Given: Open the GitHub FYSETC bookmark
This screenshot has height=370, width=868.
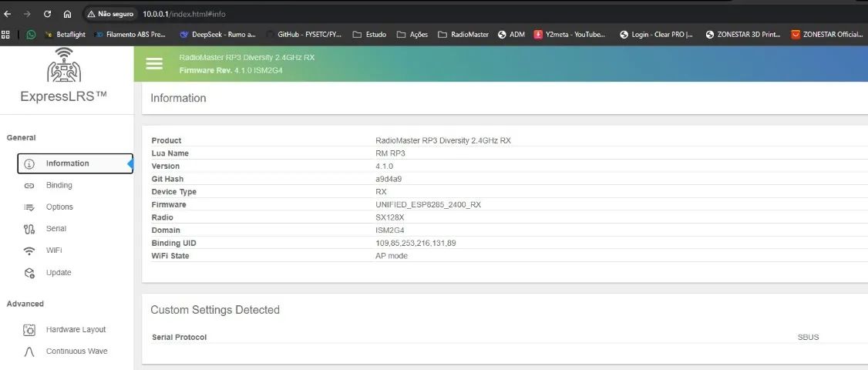Looking at the screenshot, I should (x=304, y=35).
